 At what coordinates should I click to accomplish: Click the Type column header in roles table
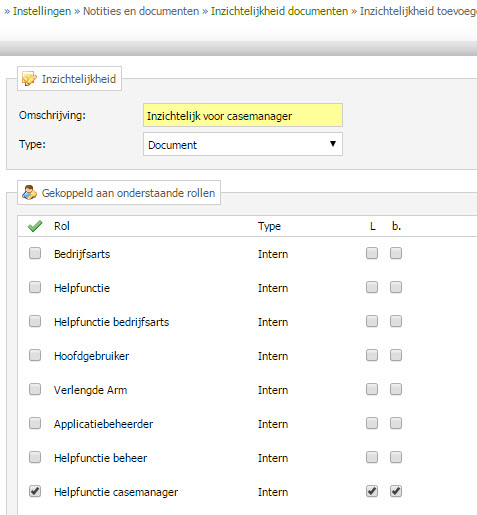pos(269,226)
